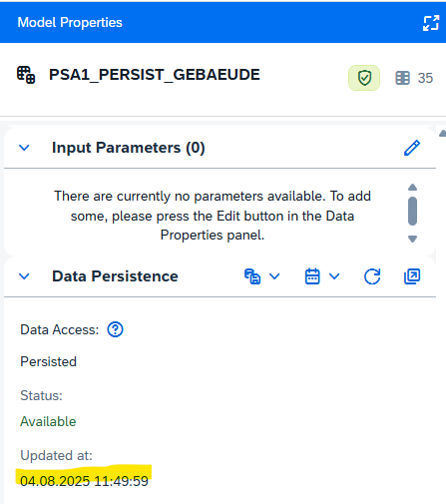Open the Data Access help question-mark icon
Screen dimensions: 446x504
[115, 329]
